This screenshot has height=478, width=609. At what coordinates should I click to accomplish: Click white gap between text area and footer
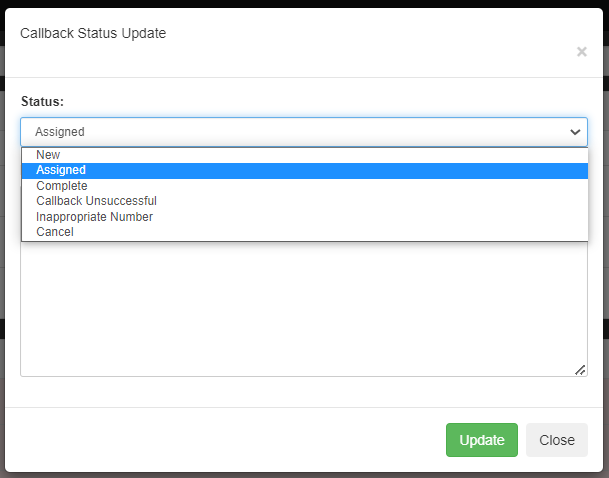[304, 392]
